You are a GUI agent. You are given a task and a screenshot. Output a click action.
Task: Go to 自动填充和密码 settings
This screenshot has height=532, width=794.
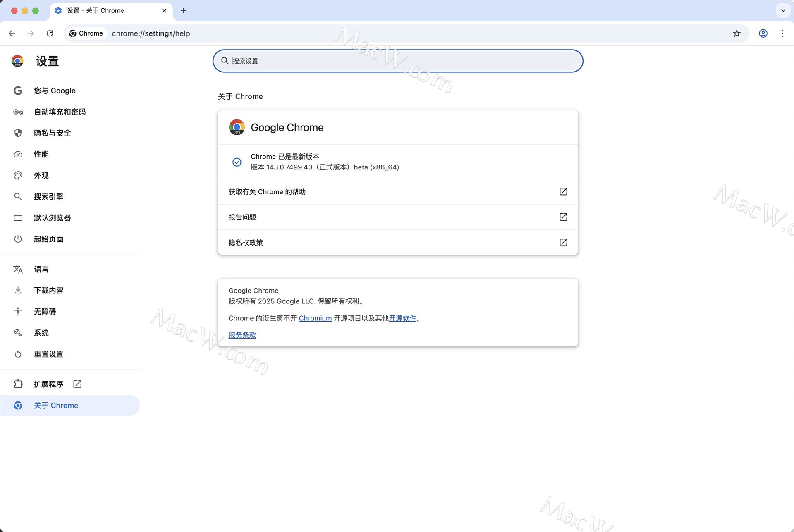pos(60,112)
